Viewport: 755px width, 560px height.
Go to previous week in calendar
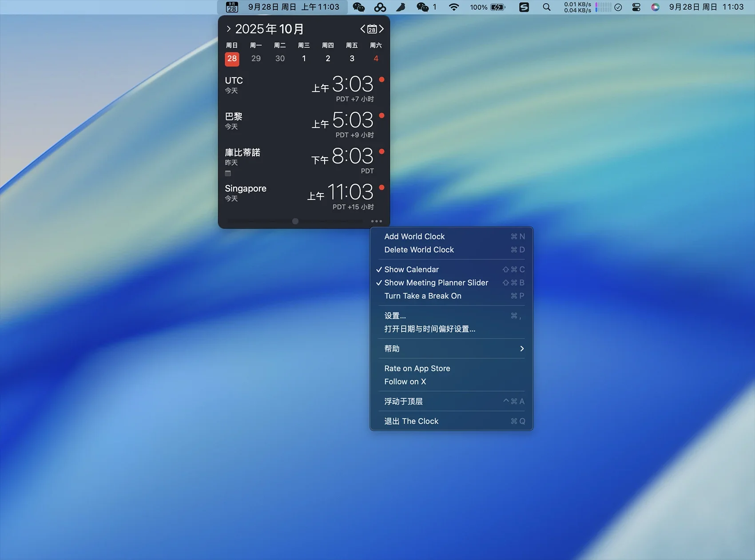[x=363, y=29]
